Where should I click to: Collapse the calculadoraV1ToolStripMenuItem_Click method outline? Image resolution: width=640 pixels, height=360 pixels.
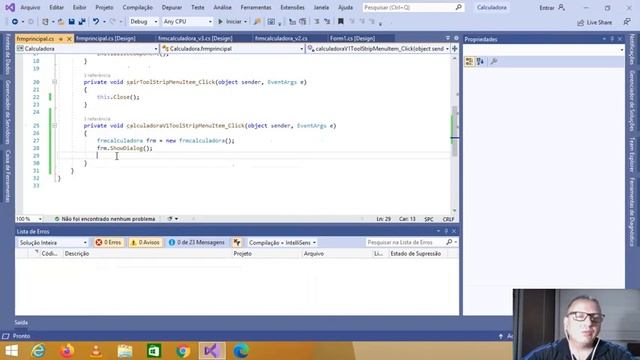tap(54, 126)
